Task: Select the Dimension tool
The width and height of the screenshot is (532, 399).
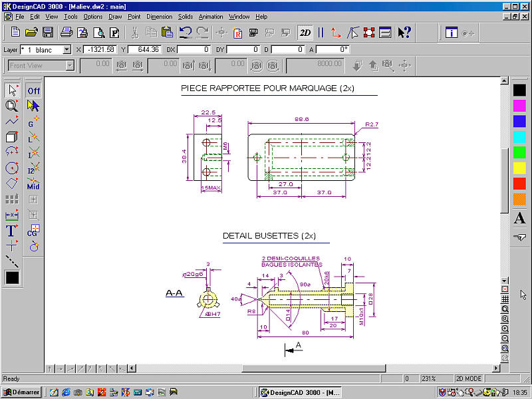Action: (11, 215)
